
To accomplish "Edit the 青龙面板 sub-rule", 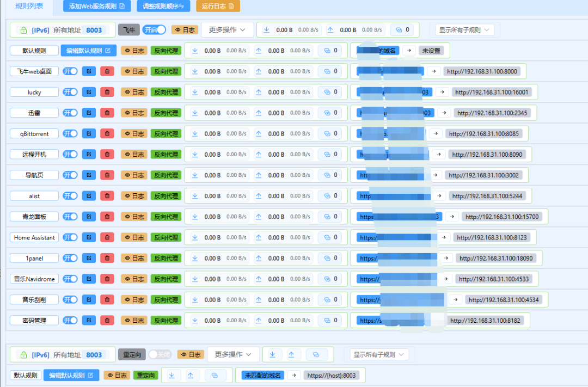I will click(89, 217).
